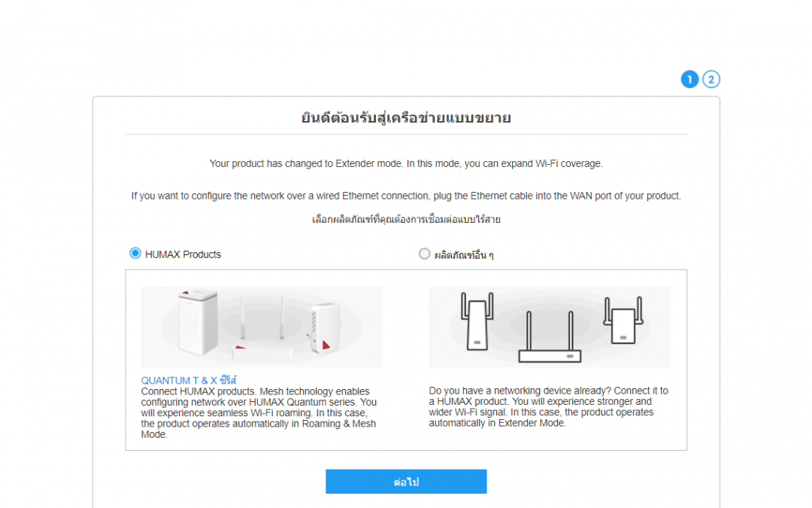The height and width of the screenshot is (508, 812).
Task: Click the Ethernet cable WAN port instruction text
Action: pos(406,196)
